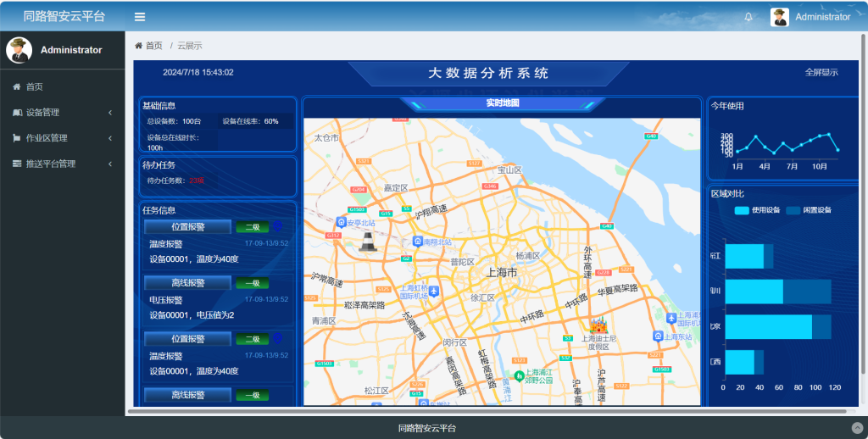Screen dimensions: 868x439
Task: Click the Administrator avatar in top bar
Action: tap(780, 17)
